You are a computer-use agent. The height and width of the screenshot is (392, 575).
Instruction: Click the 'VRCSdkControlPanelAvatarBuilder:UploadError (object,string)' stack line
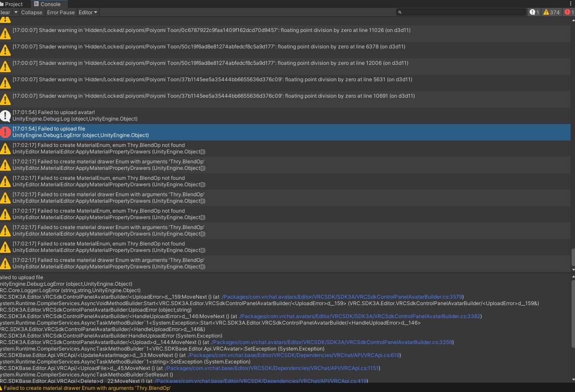(x=96, y=310)
